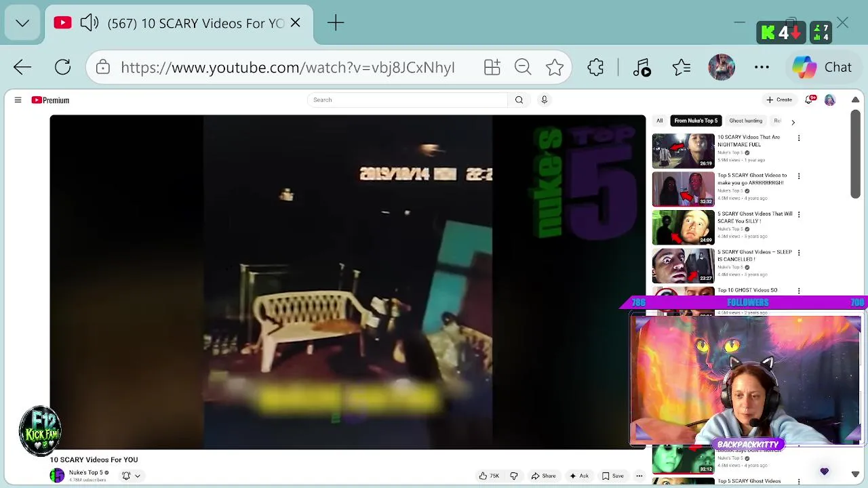Ask about this video

(x=578, y=476)
